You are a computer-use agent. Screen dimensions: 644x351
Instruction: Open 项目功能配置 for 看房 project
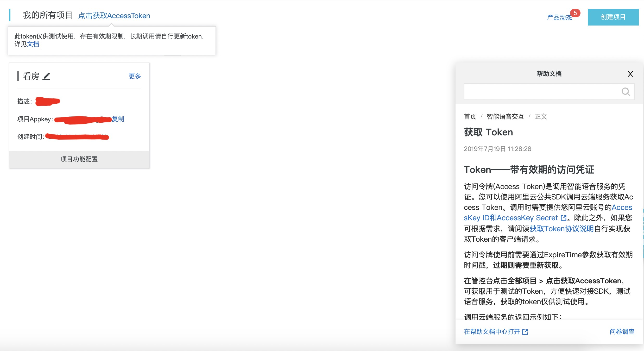[x=79, y=159]
